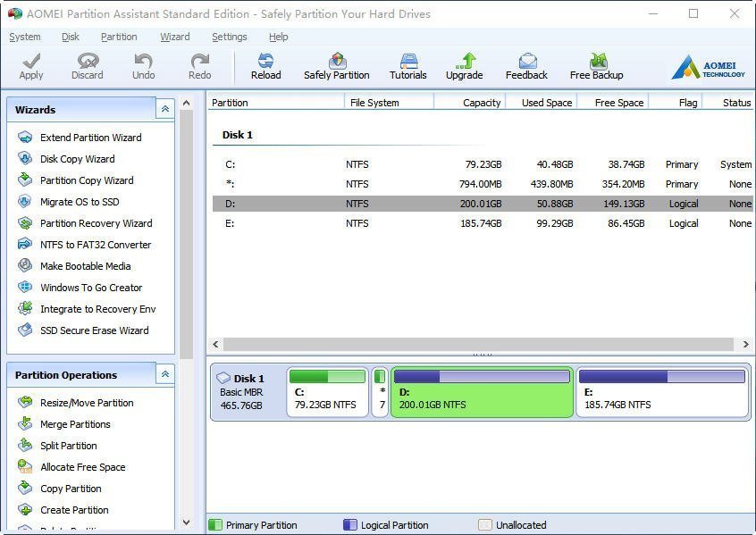Open the Help menu
Viewport: 756px width, 535px height.
pyautogui.click(x=278, y=37)
